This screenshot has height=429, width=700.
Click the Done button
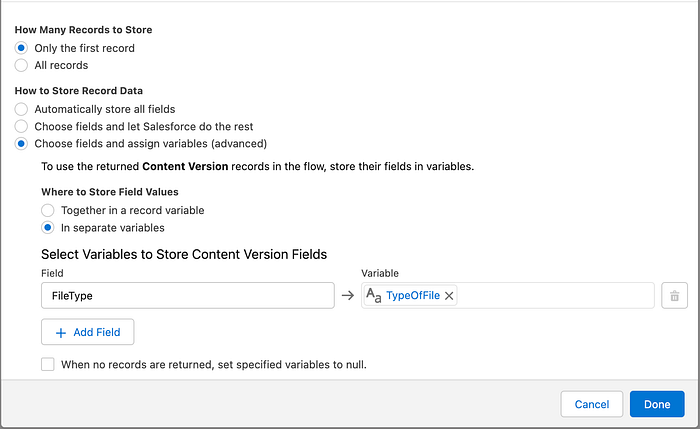click(657, 404)
